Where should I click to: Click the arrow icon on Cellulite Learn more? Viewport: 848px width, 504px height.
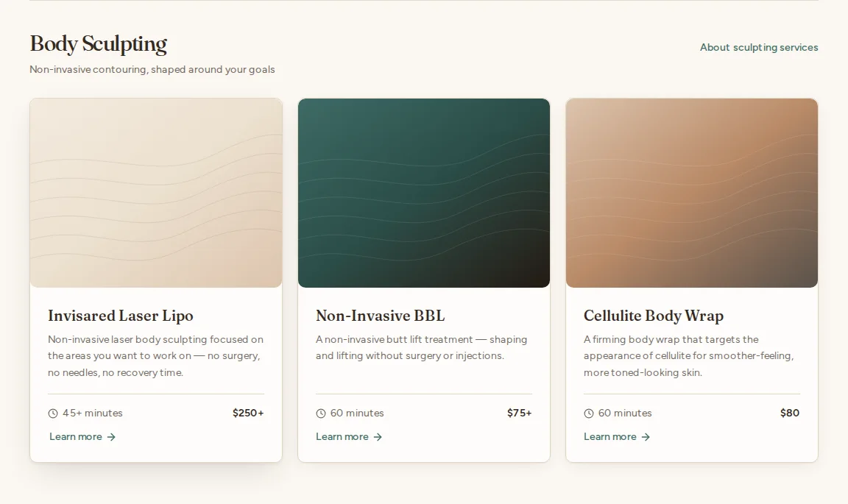click(645, 437)
